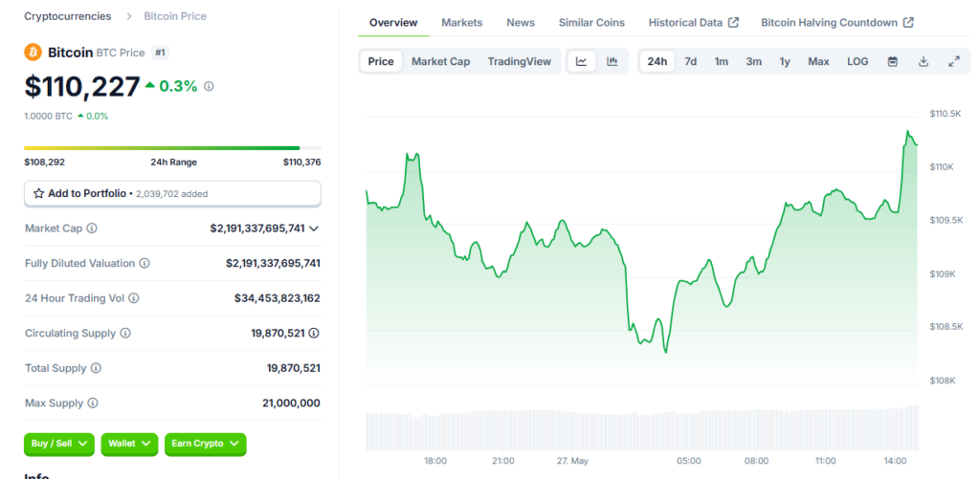Switch to the Similar Coins tab
Image resolution: width=980 pixels, height=479 pixels.
(x=591, y=23)
